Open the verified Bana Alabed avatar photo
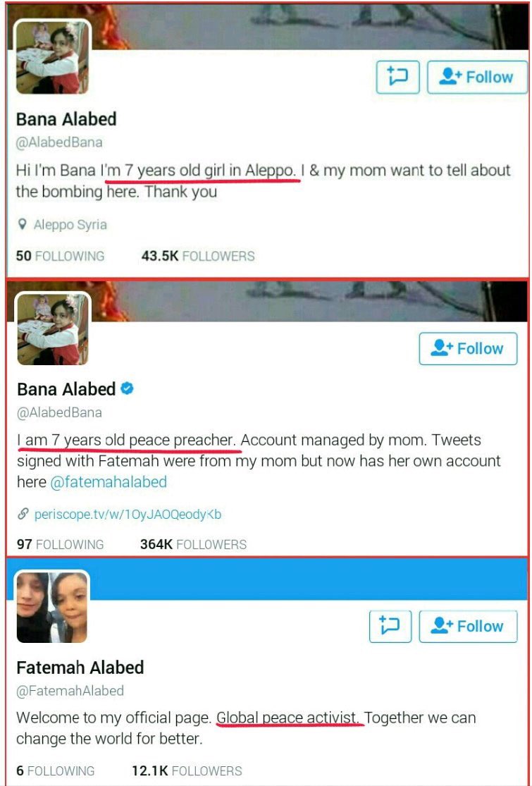532x786 pixels. (x=53, y=328)
